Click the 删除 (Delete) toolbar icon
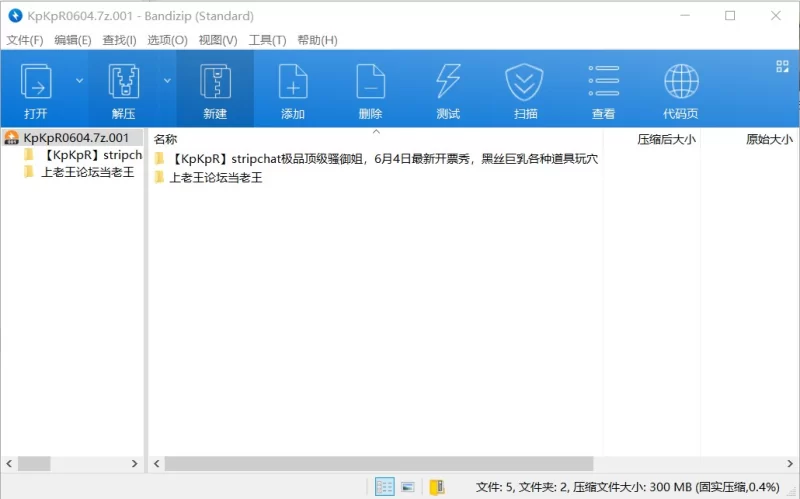This screenshot has height=499, width=800. point(370,82)
